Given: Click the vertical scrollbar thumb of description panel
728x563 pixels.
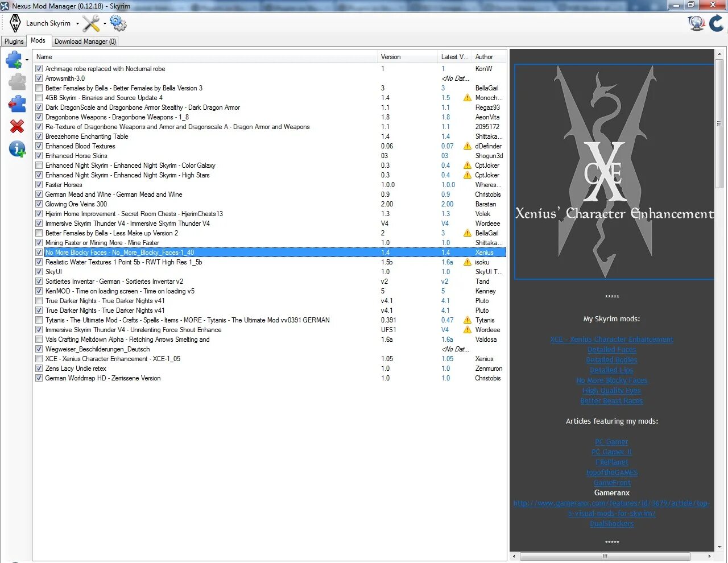Looking at the screenshot, I should 719,123.
